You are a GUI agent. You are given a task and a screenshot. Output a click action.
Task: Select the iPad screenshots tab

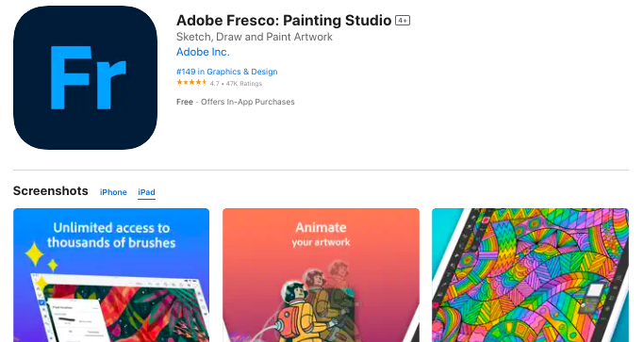147,192
